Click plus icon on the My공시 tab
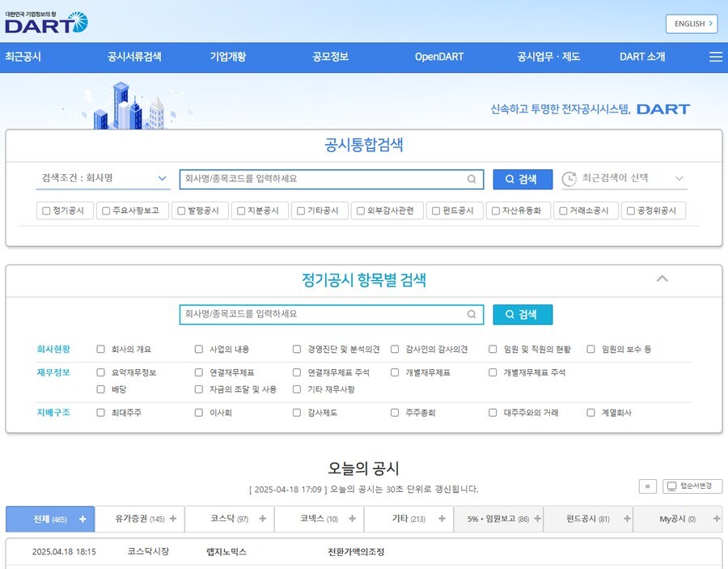This screenshot has height=569, width=728. click(717, 519)
